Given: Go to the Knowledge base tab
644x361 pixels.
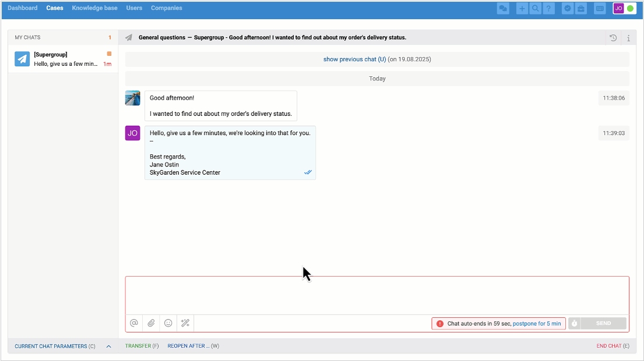Looking at the screenshot, I should [94, 8].
